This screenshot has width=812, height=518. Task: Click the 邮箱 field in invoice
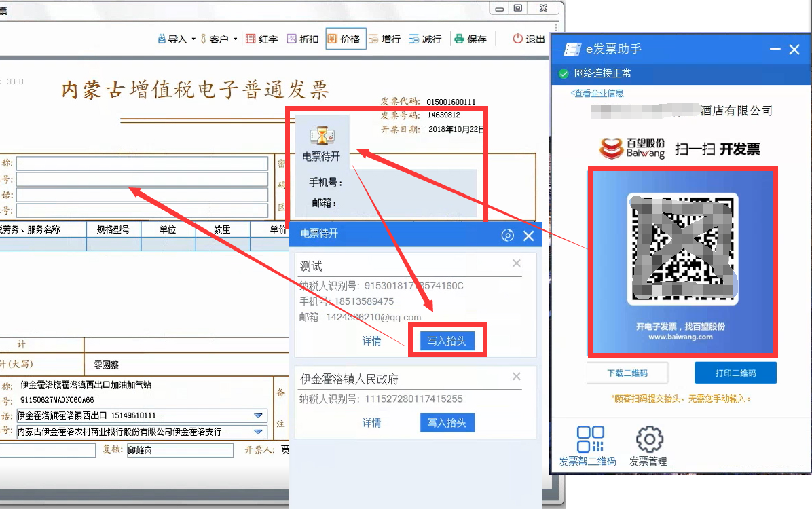(409, 203)
